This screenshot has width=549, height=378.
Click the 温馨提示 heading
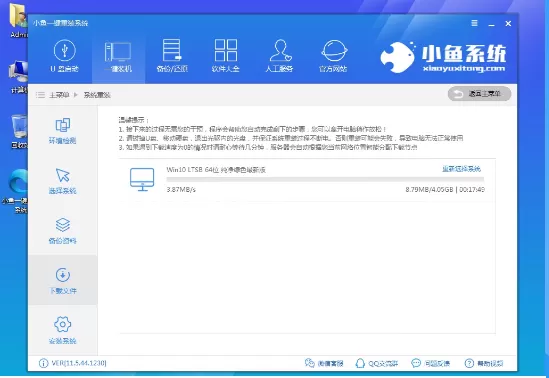tap(133, 120)
